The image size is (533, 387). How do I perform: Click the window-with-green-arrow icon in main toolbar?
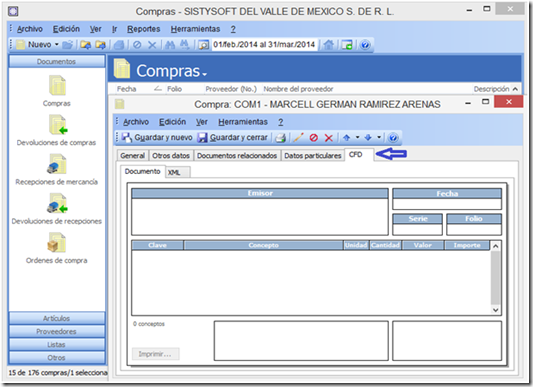pos(347,45)
